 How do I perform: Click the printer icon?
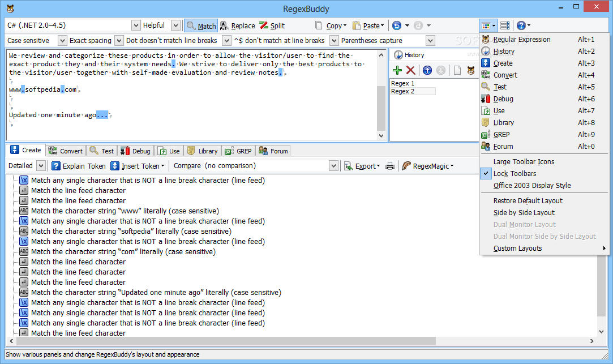[x=390, y=166]
